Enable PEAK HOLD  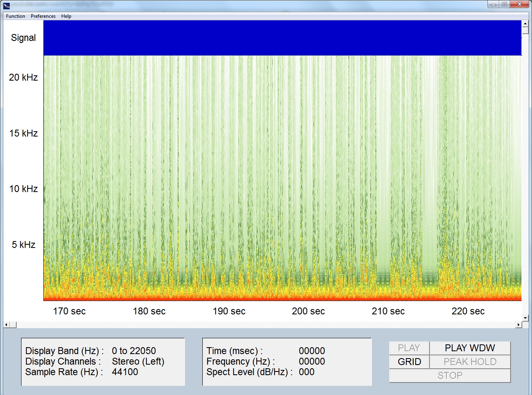(x=470, y=362)
